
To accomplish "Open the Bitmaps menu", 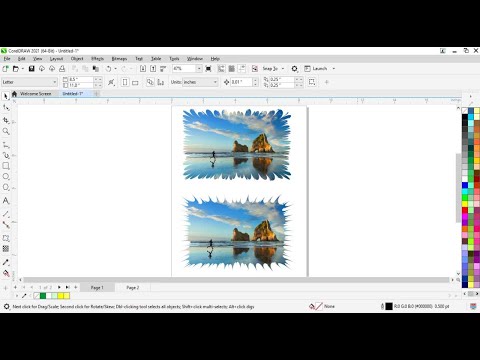I will tap(119, 59).
